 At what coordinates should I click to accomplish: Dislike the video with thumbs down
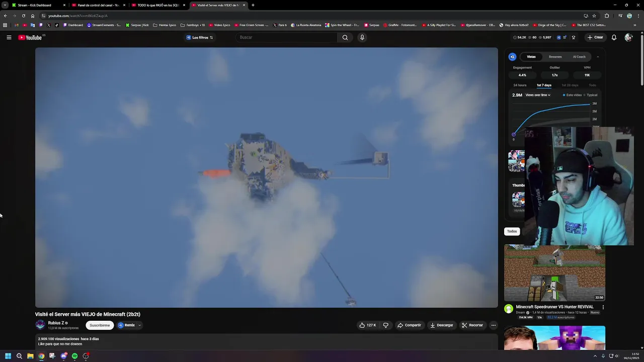click(x=386, y=325)
